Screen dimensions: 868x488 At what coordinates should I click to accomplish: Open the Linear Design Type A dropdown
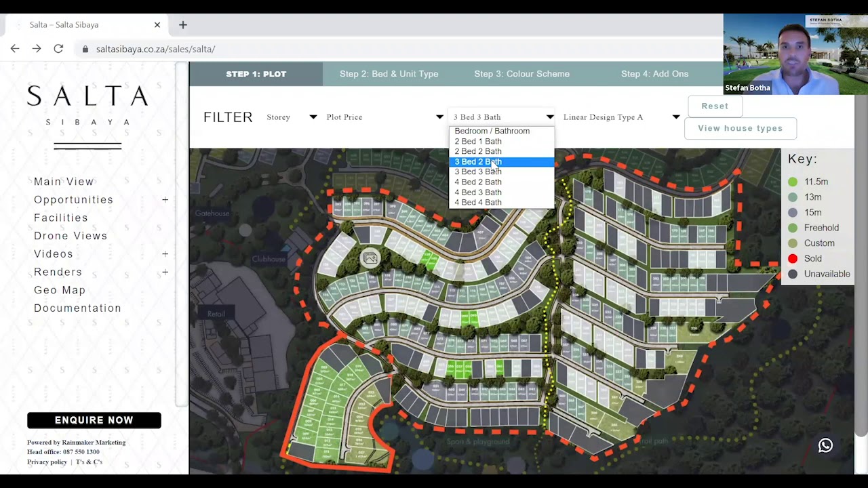tap(620, 117)
